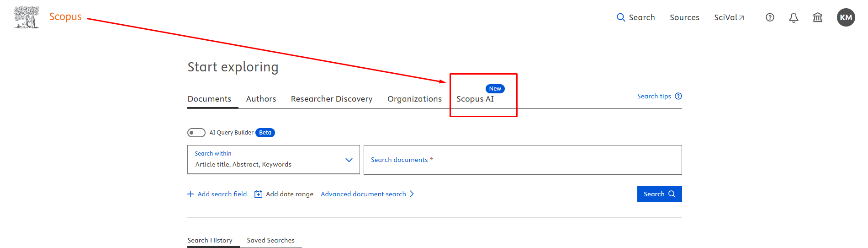This screenshot has width=868, height=248.
Task: Expand the Search within dropdown
Action: pyautogui.click(x=274, y=160)
